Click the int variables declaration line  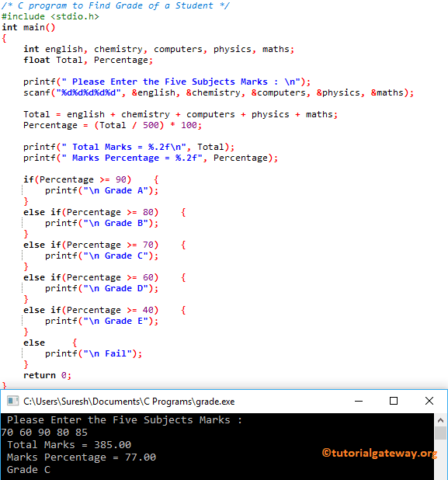[159, 49]
